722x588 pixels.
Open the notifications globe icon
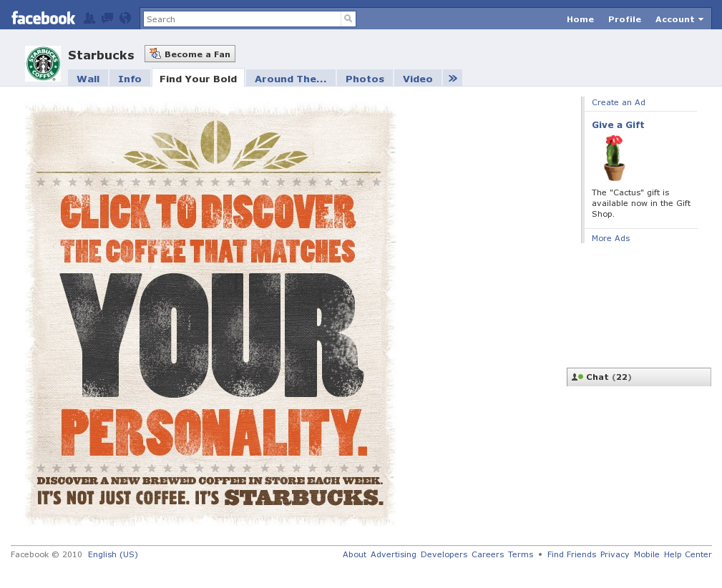tap(125, 19)
